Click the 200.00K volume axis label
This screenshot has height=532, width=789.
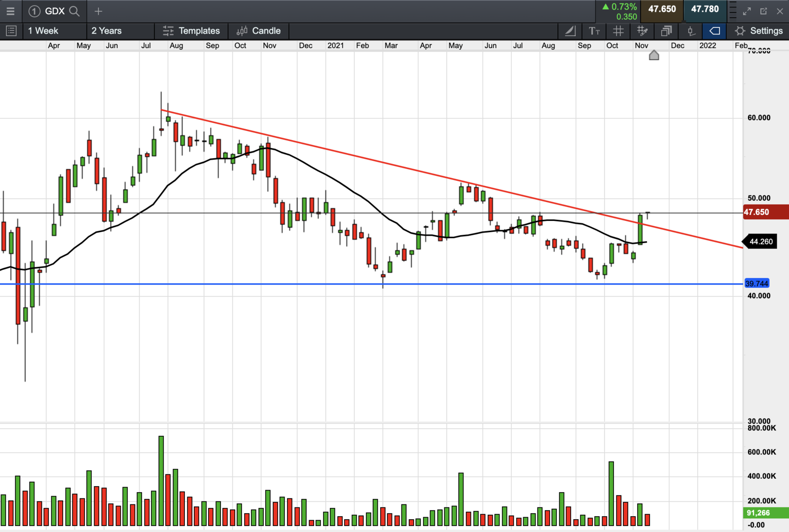762,501
